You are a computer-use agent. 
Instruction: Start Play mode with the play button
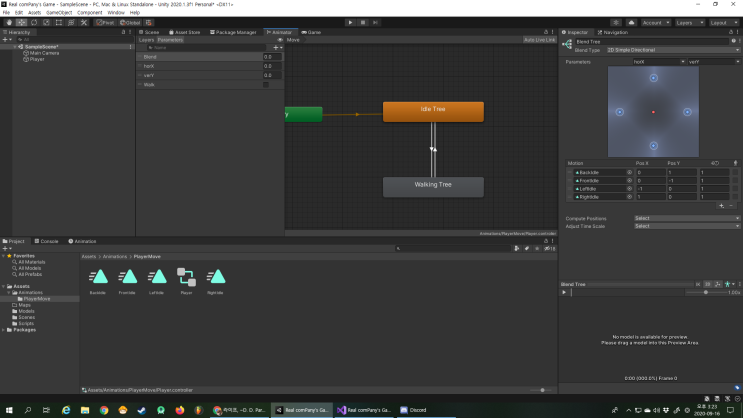350,22
